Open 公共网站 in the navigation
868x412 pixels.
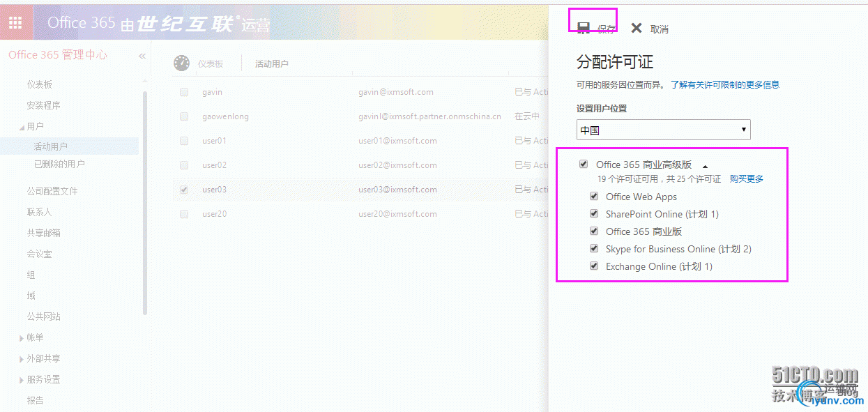tap(43, 316)
